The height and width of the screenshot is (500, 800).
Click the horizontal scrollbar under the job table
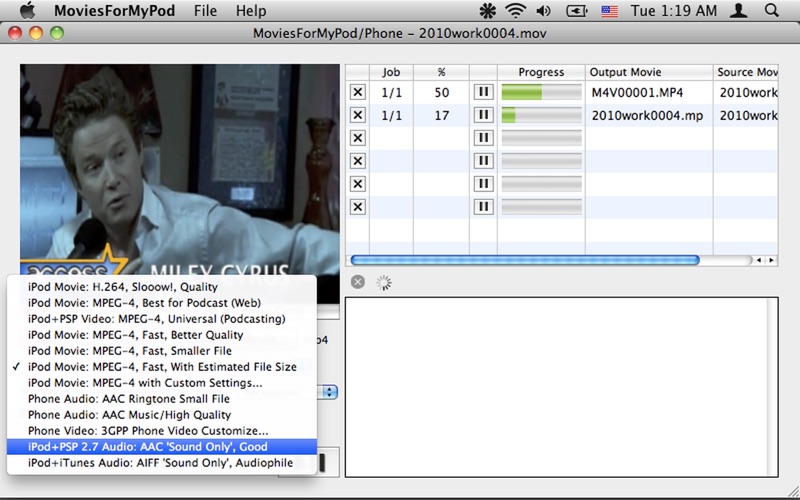click(524, 260)
